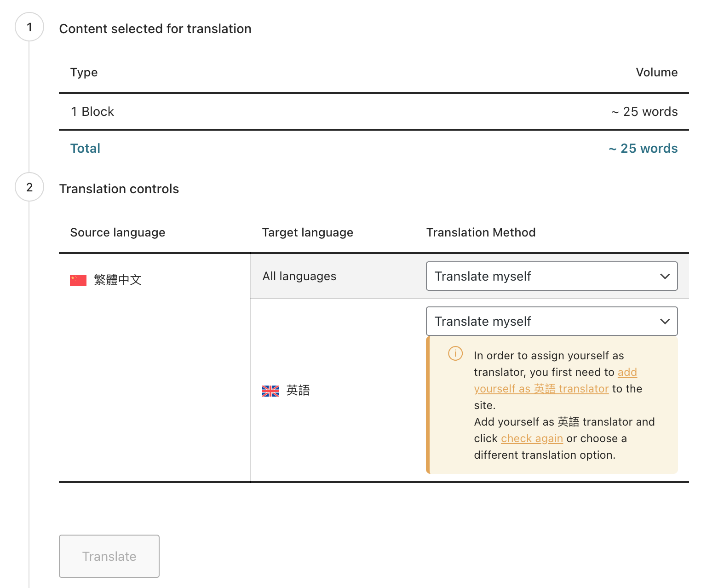Open 英語 row Translate myself dropdown
Screen dimensions: 724x588
[551, 321]
